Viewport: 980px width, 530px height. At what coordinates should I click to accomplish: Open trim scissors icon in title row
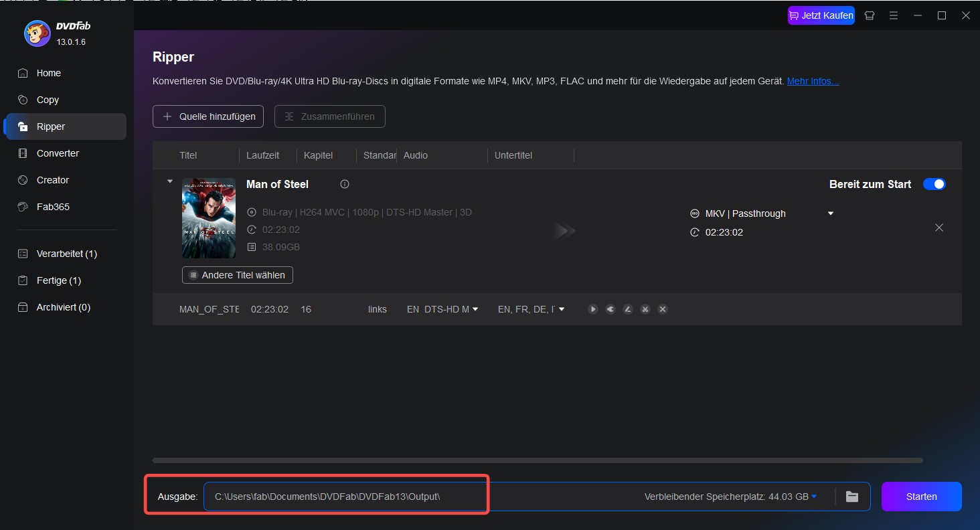645,309
